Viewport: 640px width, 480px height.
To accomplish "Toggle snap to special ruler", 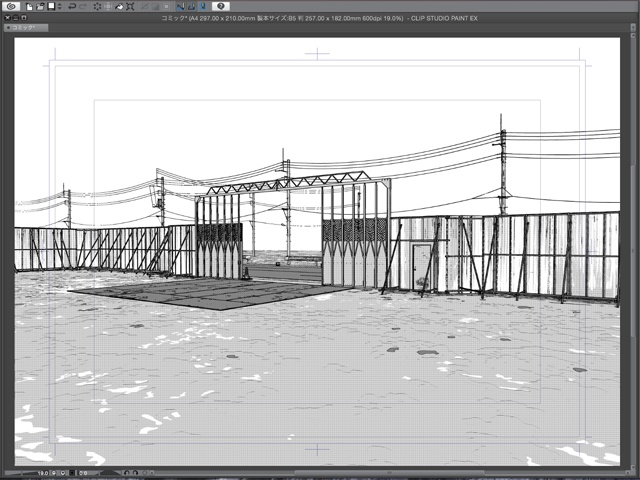I will click(x=192, y=7).
